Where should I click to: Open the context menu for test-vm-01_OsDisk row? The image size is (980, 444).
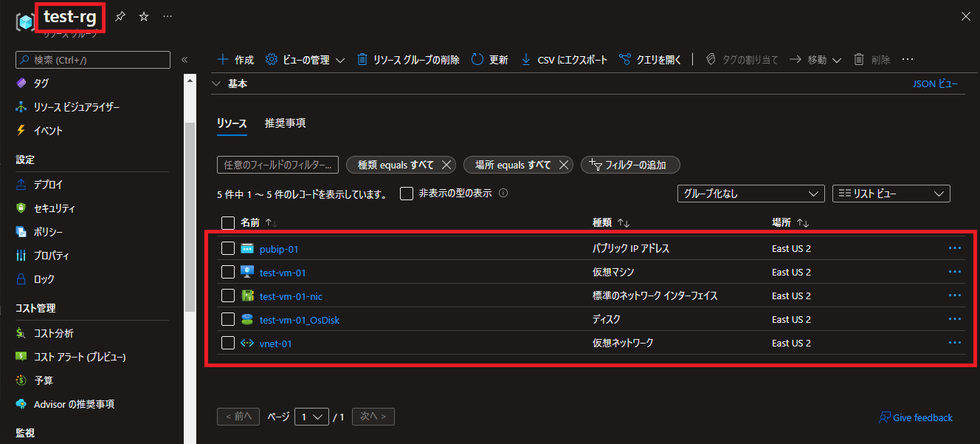[x=955, y=319]
